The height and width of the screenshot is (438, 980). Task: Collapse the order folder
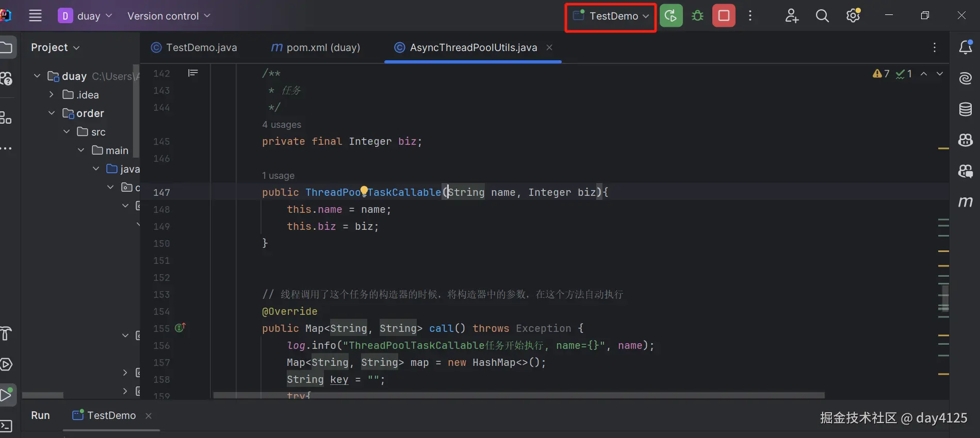click(52, 113)
